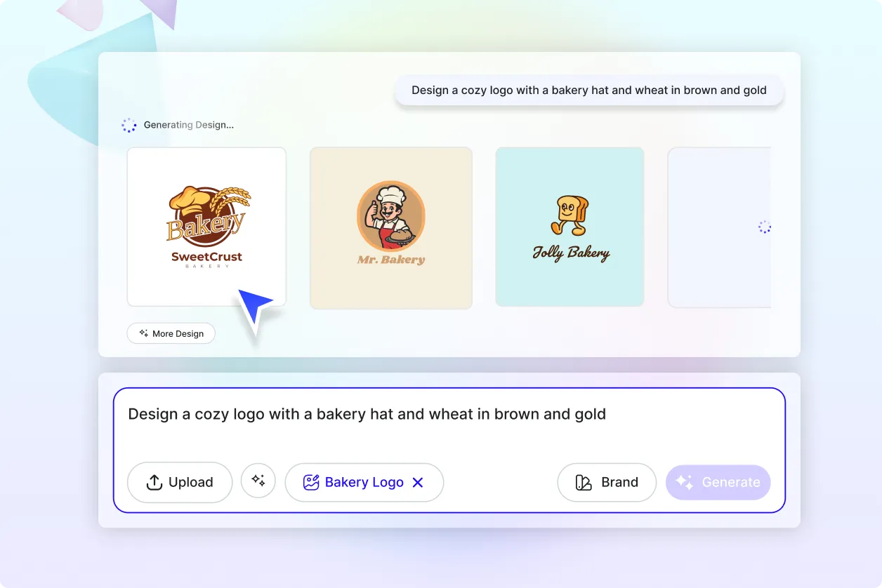882x588 pixels.
Task: Select the Bakery Logo chip
Action: click(x=364, y=482)
